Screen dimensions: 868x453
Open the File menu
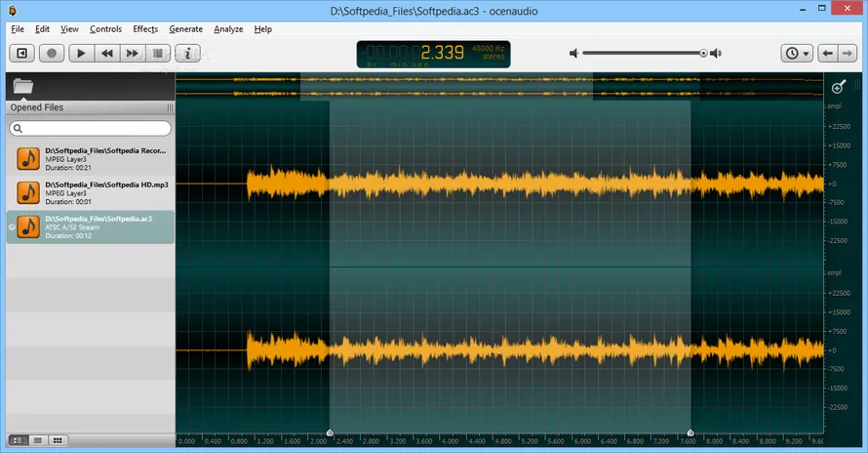coord(18,29)
